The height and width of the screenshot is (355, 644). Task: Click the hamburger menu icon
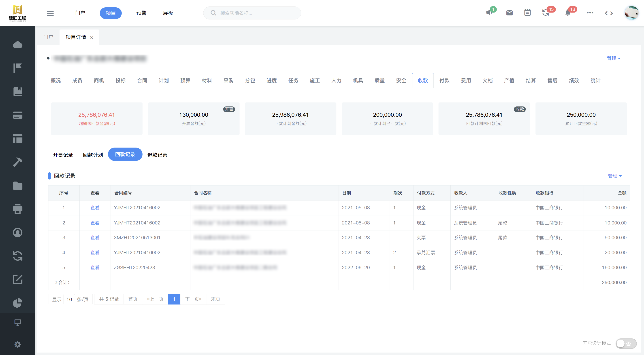pyautogui.click(x=50, y=13)
